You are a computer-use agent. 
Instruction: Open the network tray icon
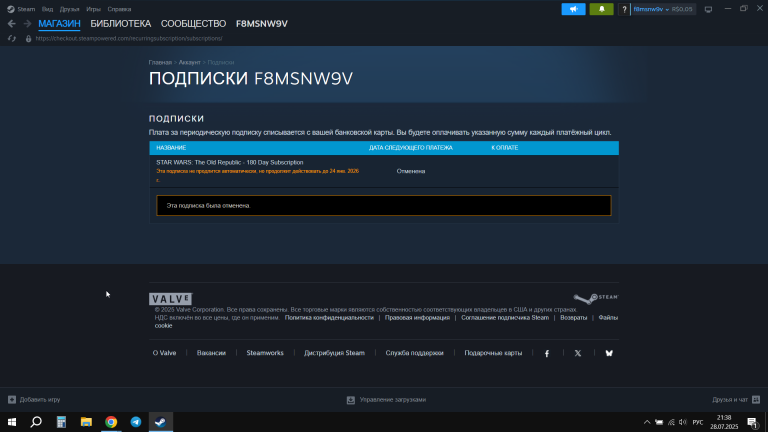tap(671, 422)
